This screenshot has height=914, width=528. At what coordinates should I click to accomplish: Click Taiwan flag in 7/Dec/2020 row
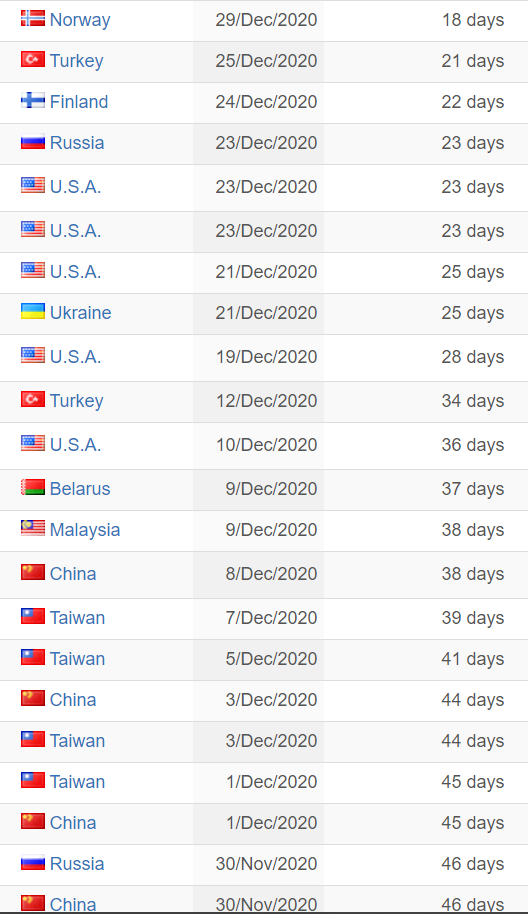pyautogui.click(x=33, y=616)
